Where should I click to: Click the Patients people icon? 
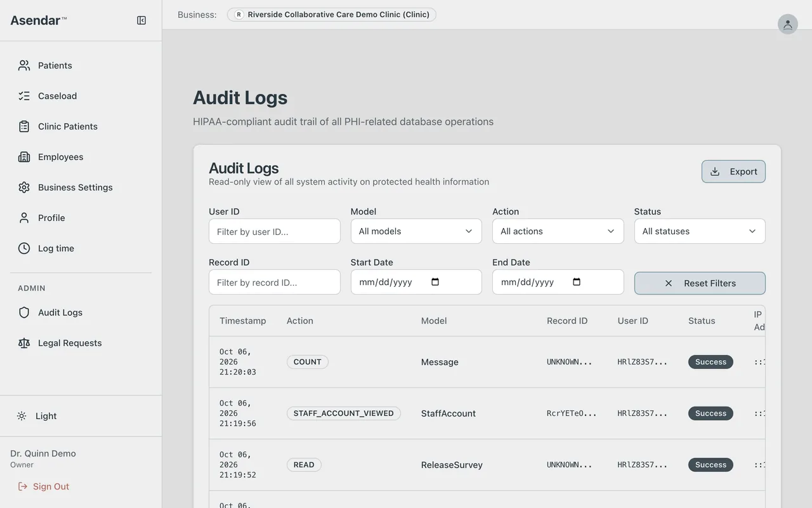(x=24, y=65)
